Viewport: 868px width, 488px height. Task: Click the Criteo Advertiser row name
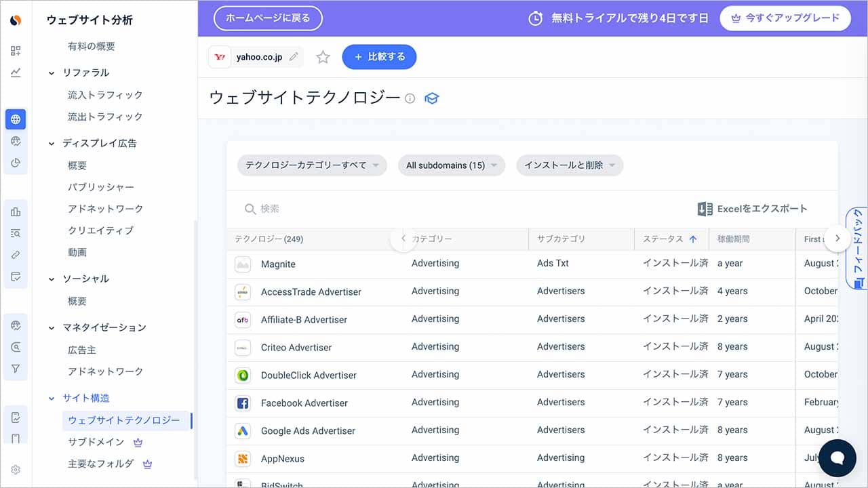point(296,348)
